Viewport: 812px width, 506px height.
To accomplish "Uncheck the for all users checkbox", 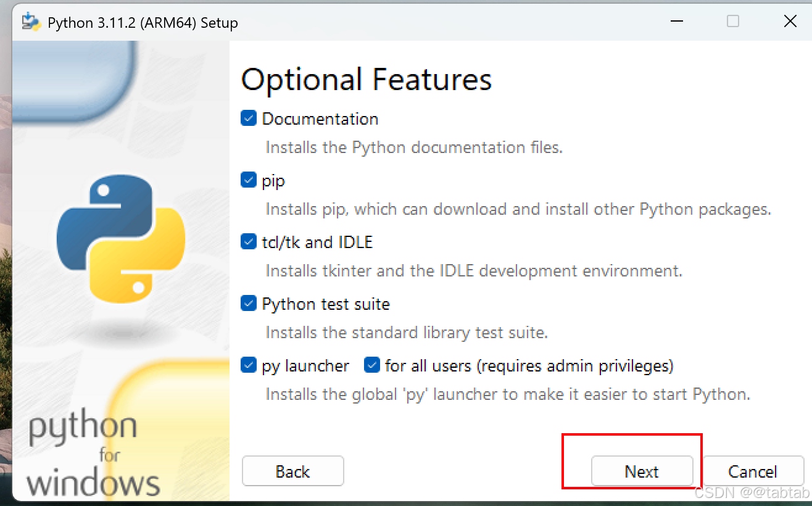I will pyautogui.click(x=372, y=365).
